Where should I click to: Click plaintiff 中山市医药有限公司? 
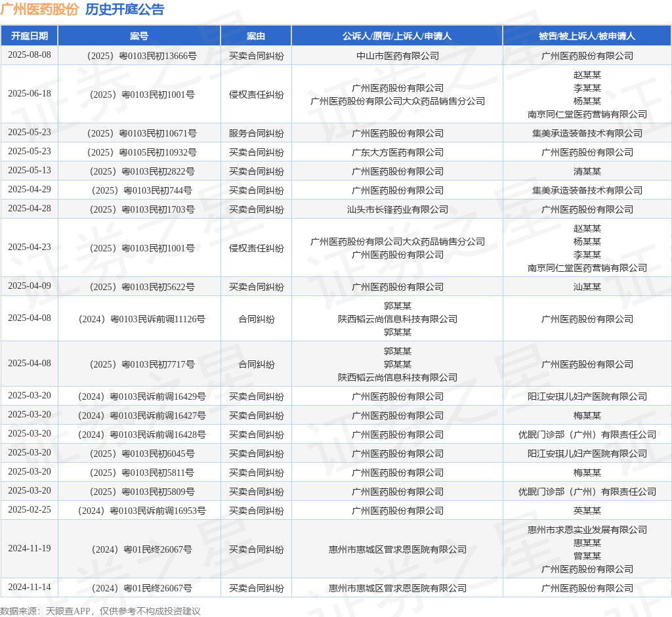pyautogui.click(x=397, y=56)
